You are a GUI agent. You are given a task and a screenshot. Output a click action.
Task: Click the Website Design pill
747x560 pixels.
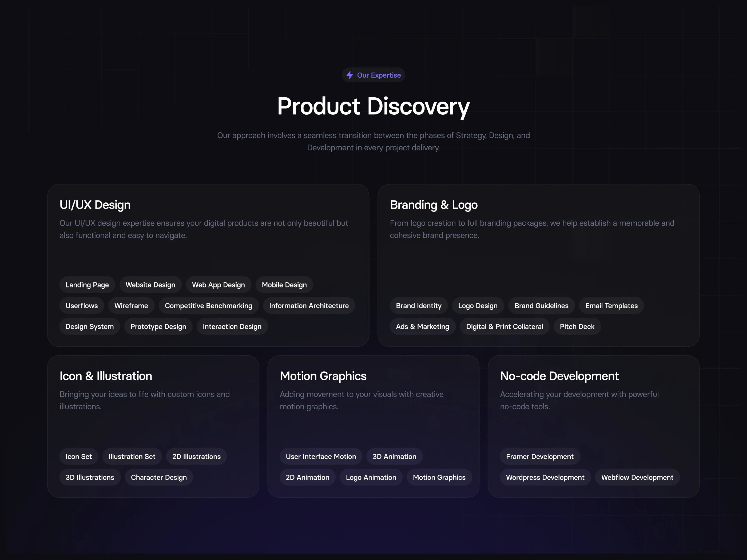pos(150,285)
